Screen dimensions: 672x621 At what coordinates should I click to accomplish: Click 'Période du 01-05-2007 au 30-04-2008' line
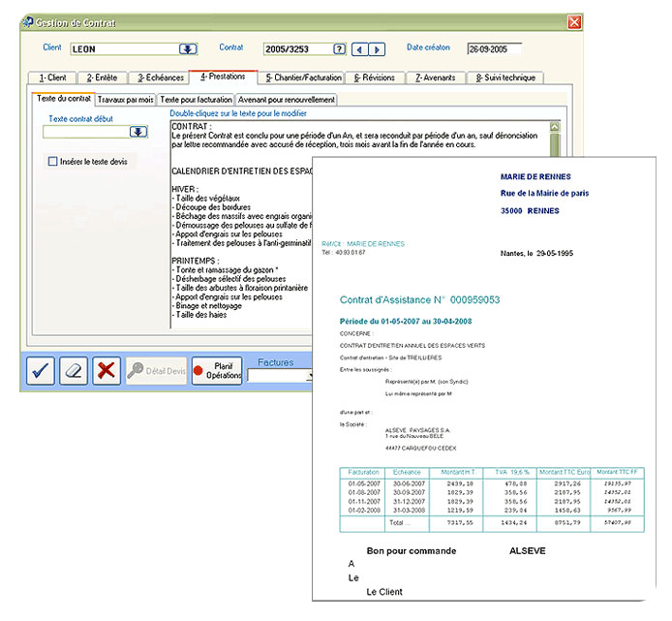(406, 322)
